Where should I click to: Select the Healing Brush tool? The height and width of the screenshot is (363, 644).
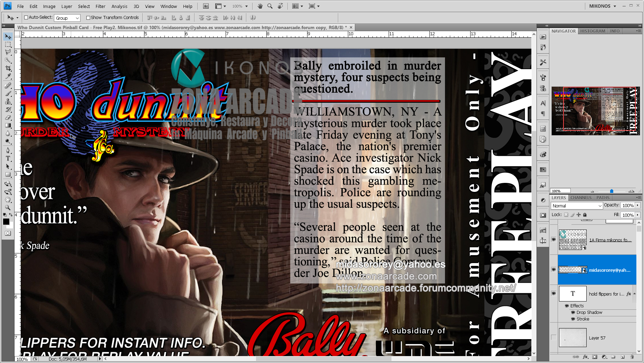coord(8,86)
